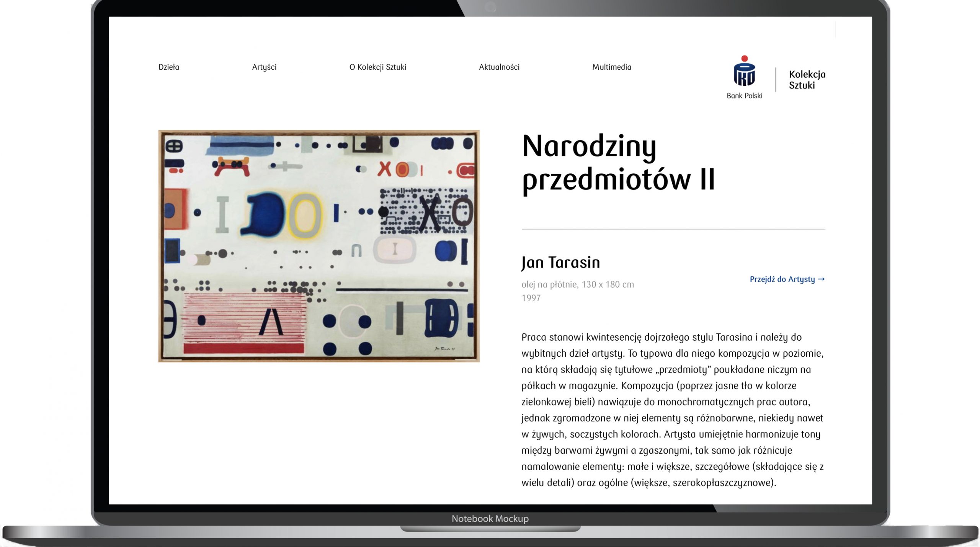Select Aktualności in the navigation
This screenshot has height=547, width=980.
coord(499,67)
